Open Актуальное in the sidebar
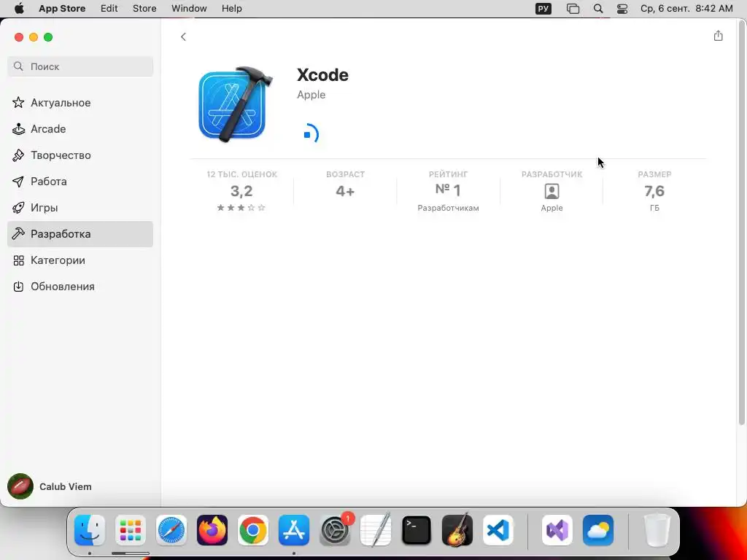 (x=80, y=102)
